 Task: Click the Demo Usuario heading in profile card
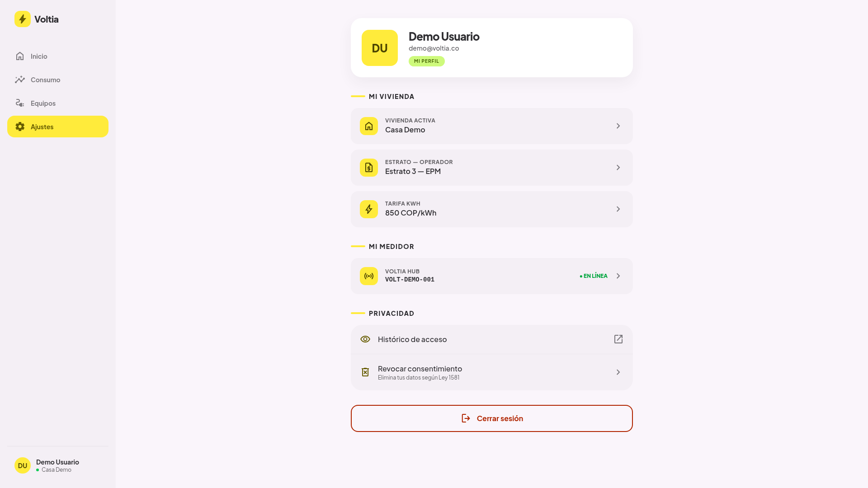click(444, 36)
